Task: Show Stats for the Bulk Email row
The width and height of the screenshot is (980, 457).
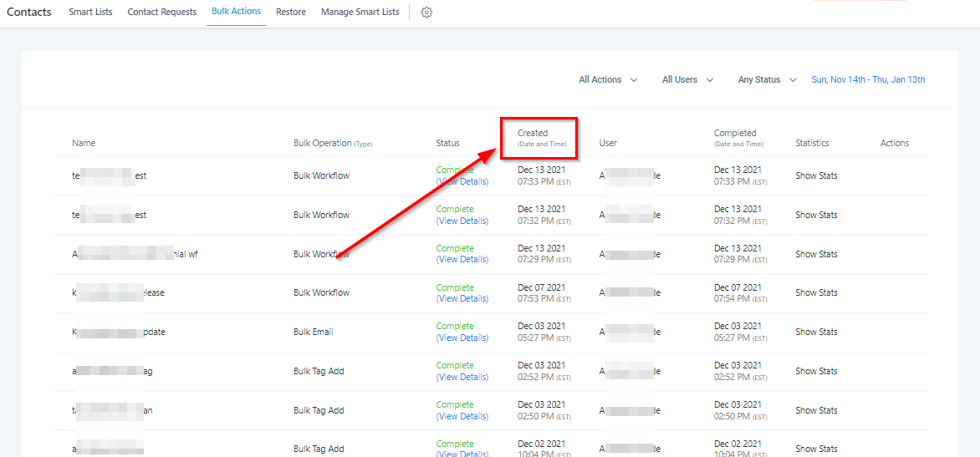Action: click(816, 333)
